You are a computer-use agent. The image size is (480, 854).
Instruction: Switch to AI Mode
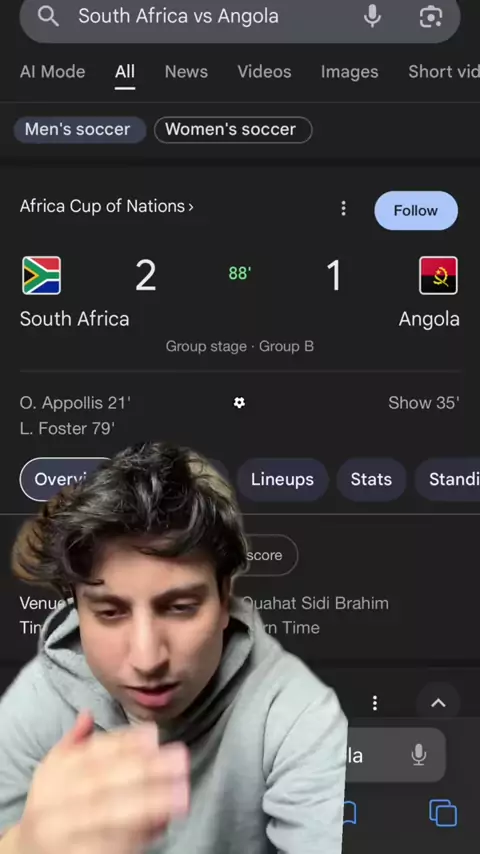(52, 72)
